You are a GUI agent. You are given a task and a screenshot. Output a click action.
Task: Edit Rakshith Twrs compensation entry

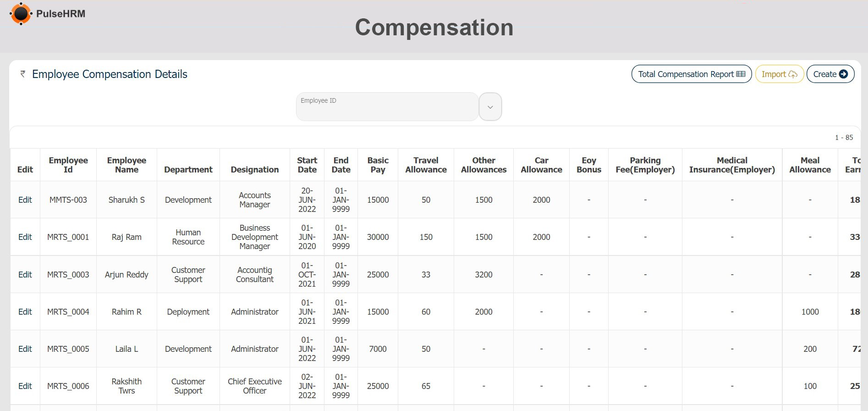tap(25, 386)
